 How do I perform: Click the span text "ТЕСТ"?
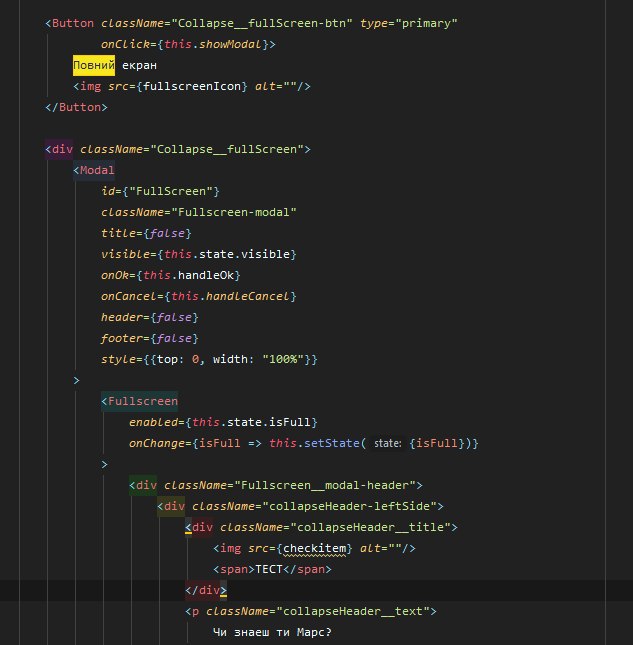pos(269,569)
